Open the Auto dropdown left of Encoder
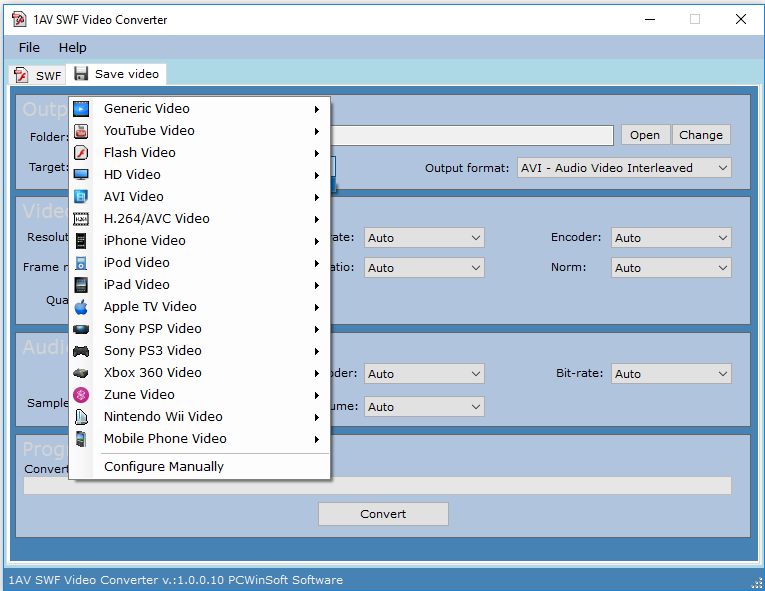This screenshot has height=591, width=765. point(424,238)
